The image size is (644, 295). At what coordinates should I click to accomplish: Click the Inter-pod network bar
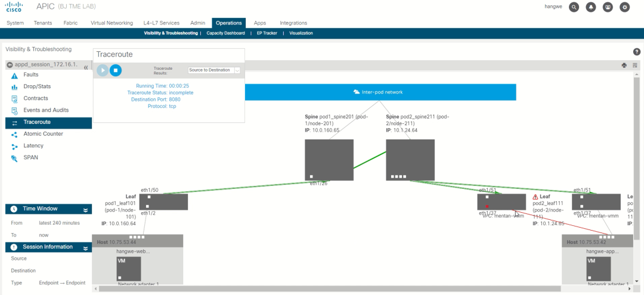[380, 92]
